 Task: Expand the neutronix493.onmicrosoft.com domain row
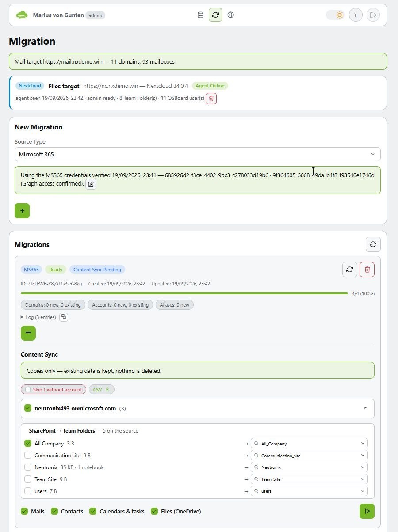pyautogui.click(x=365, y=408)
